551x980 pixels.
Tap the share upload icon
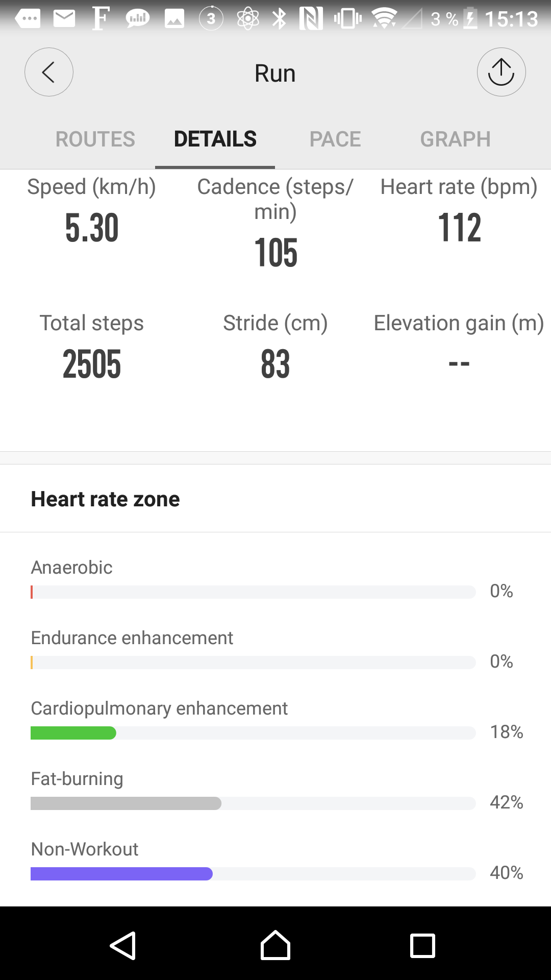pyautogui.click(x=501, y=72)
